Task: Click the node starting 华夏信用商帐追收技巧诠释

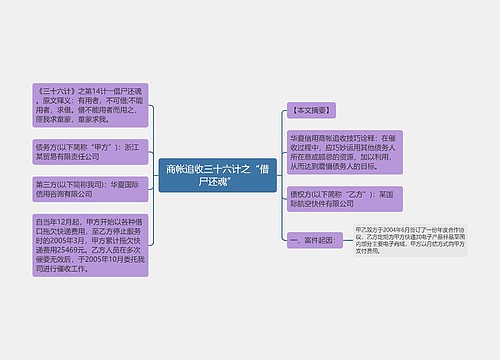Action: pyautogui.click(x=345, y=152)
